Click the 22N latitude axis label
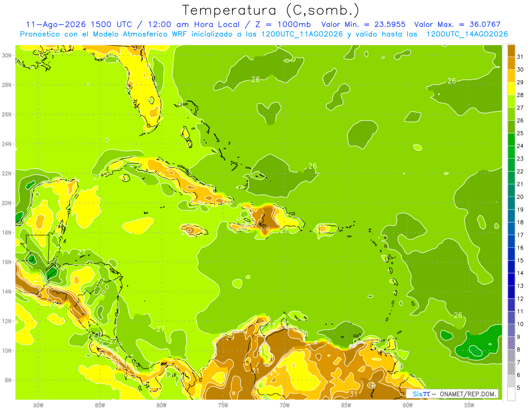The width and height of the screenshot is (532, 411). click(x=8, y=173)
